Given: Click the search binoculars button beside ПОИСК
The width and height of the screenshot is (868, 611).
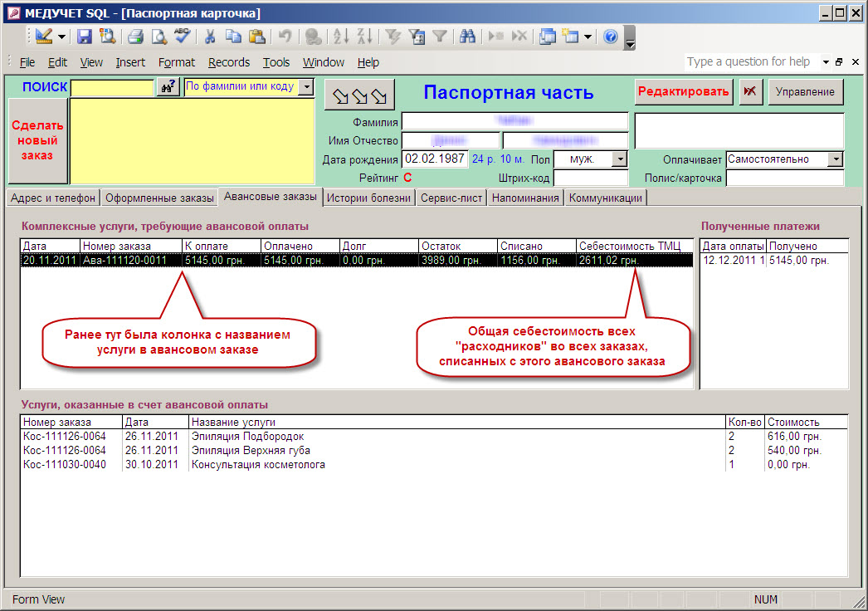Looking at the screenshot, I should [x=168, y=87].
